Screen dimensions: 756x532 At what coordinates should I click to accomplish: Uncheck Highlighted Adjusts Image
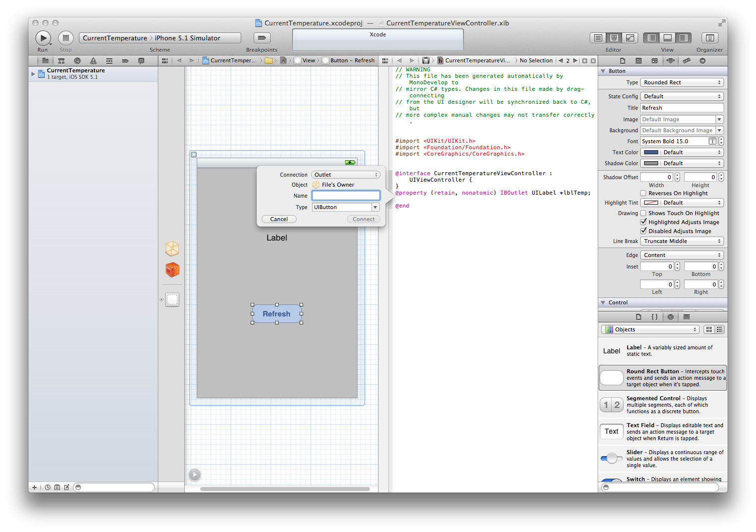pyautogui.click(x=644, y=222)
